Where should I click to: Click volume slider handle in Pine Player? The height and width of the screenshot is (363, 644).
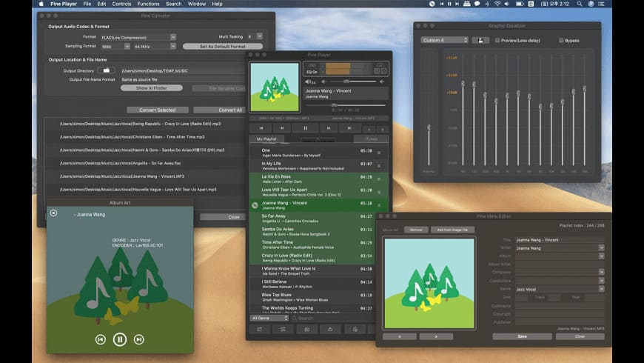(x=346, y=81)
